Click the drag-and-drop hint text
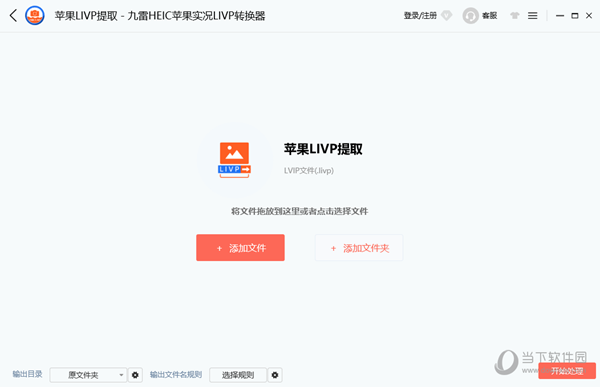 (300, 211)
